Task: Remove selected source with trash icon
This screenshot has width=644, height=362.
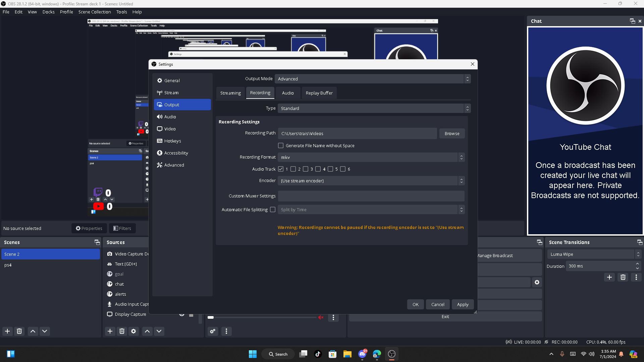Action: [x=122, y=331]
